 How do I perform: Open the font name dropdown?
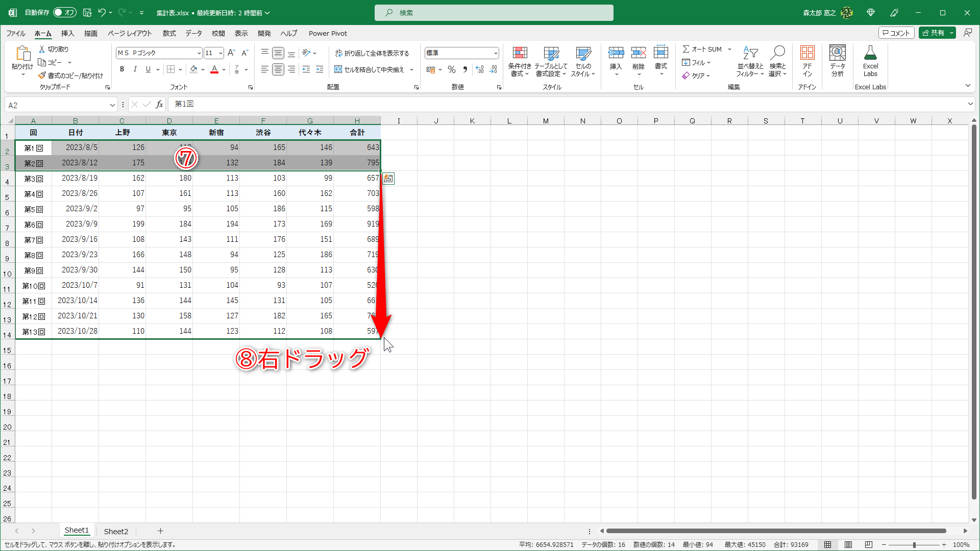click(199, 53)
